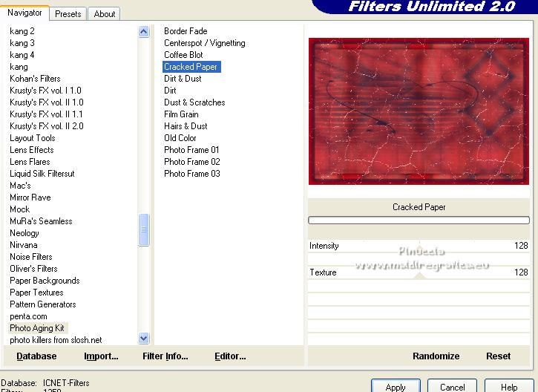This screenshot has width=538, height=392.
Task: Click Randomize to randomize settings
Action: coord(436,356)
